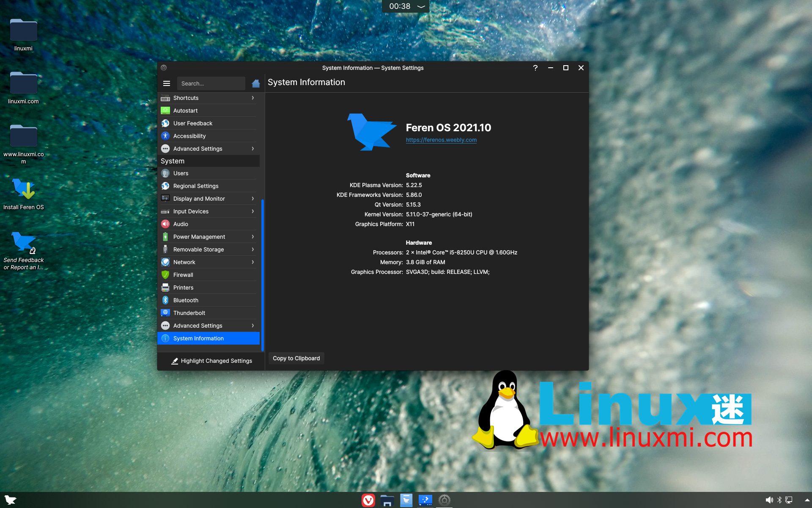Click the sidebar vertical scrollbar
This screenshot has height=508, width=812.
pos(263,275)
